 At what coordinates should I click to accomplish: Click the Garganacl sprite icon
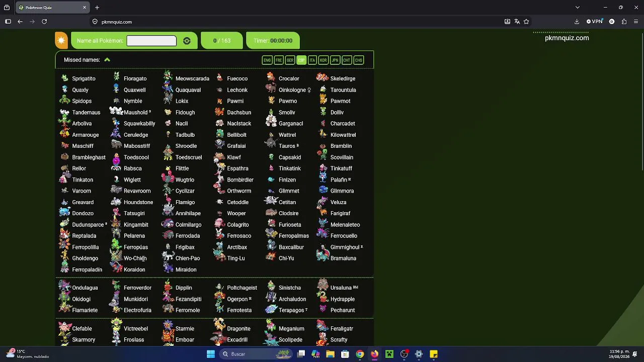271,122
